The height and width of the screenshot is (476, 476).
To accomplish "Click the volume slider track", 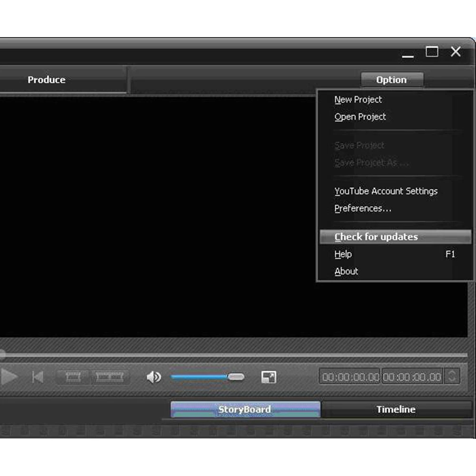I will pyautogui.click(x=207, y=377).
